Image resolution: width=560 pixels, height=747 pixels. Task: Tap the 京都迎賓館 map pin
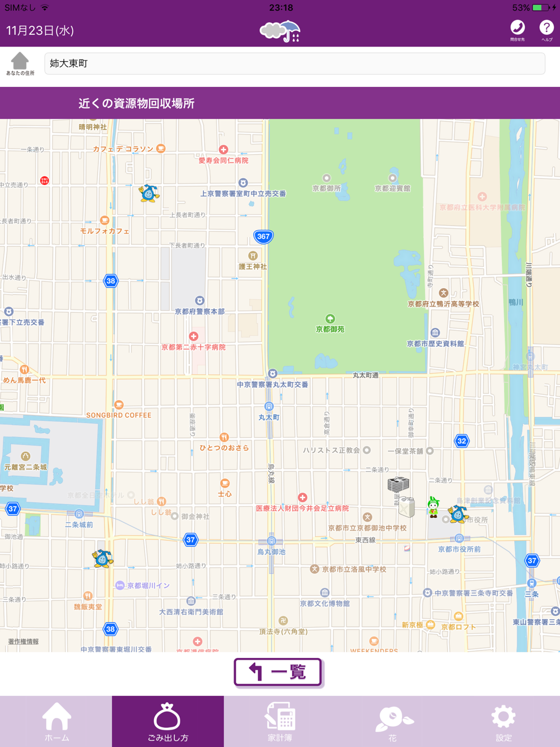393,178
